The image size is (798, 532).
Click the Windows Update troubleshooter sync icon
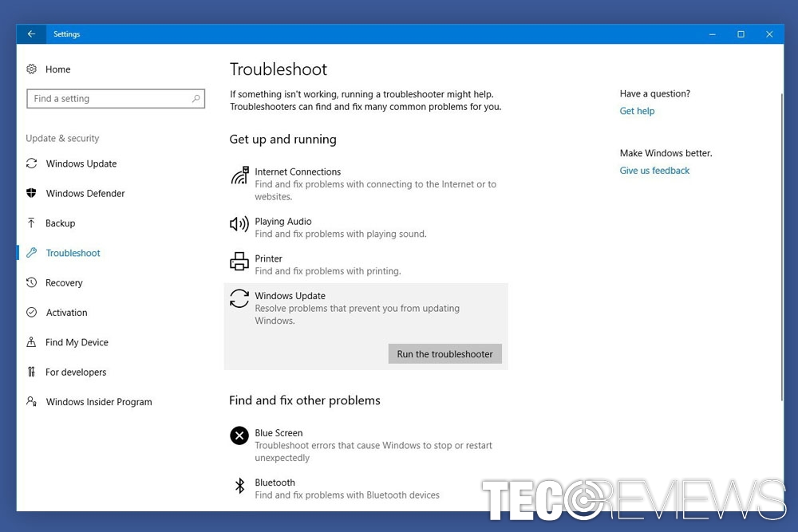pyautogui.click(x=239, y=298)
